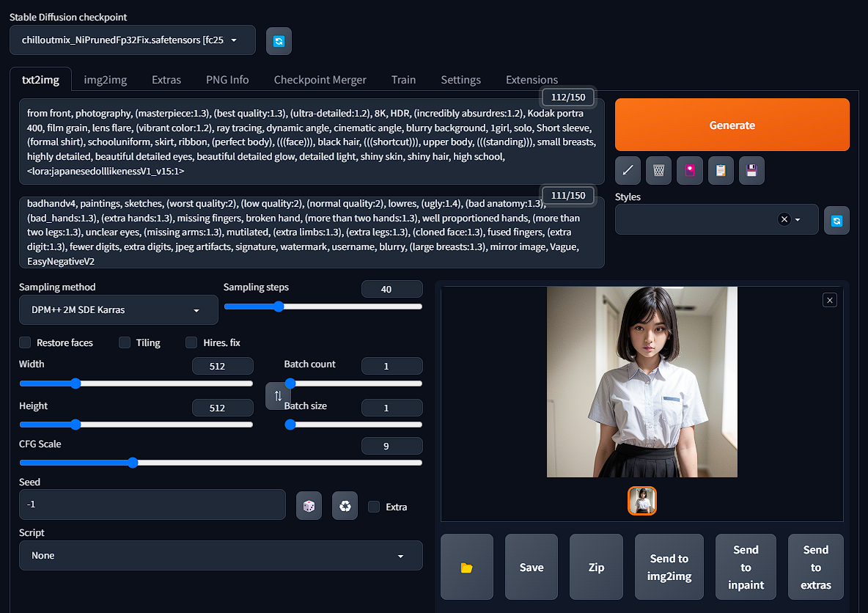Open the Stable Diffusion checkpoint dropdown
Image resolution: width=868 pixels, height=613 pixels.
133,40
